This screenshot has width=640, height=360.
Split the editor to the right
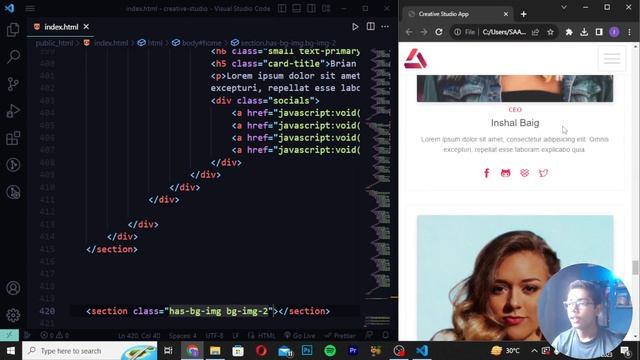coord(370,27)
